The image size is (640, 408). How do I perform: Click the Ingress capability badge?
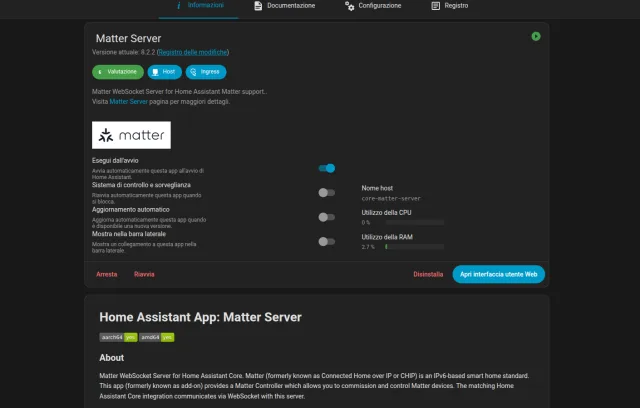click(x=206, y=72)
